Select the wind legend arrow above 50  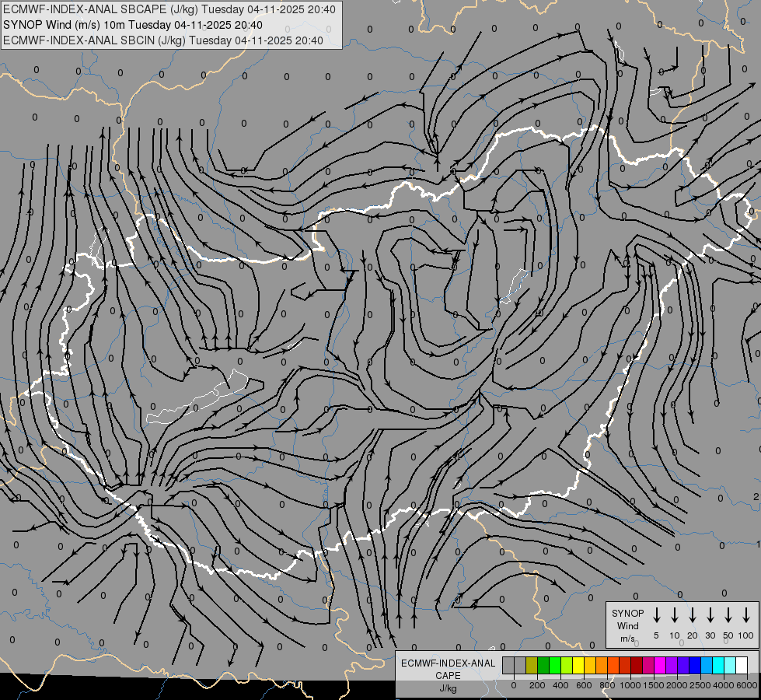(728, 615)
